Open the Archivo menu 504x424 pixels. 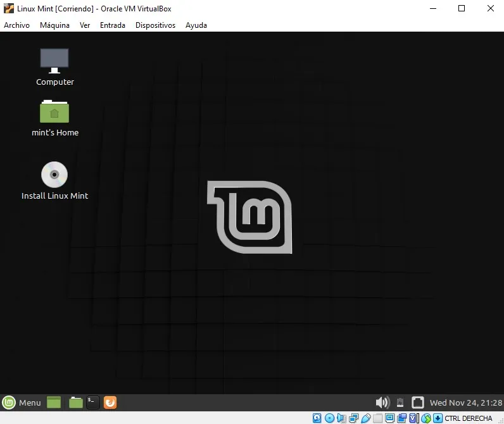coord(16,25)
